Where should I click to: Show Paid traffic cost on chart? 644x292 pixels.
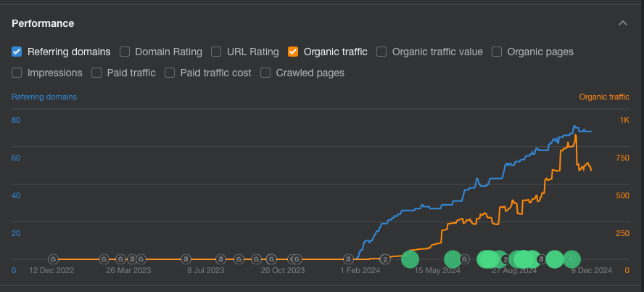tap(170, 73)
